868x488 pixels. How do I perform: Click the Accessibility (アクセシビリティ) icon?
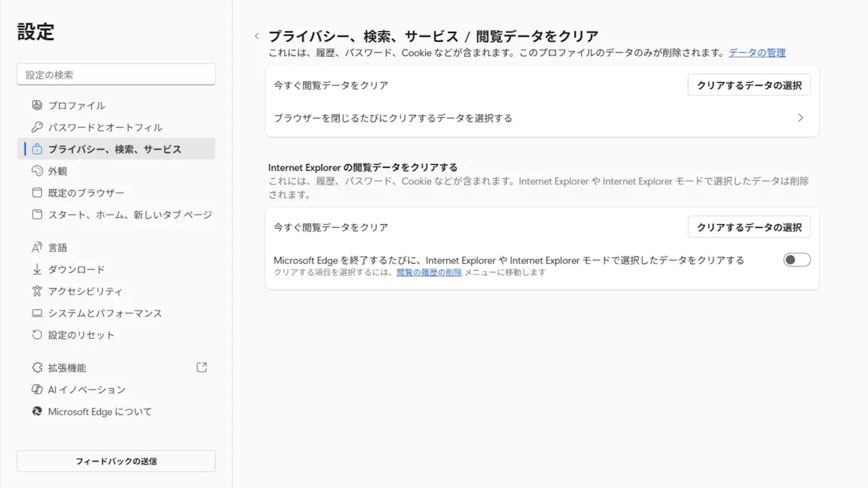pos(37,291)
